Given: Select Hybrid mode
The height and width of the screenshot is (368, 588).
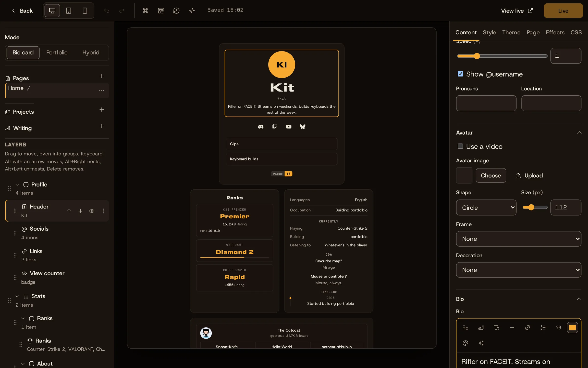Looking at the screenshot, I should tap(91, 53).
